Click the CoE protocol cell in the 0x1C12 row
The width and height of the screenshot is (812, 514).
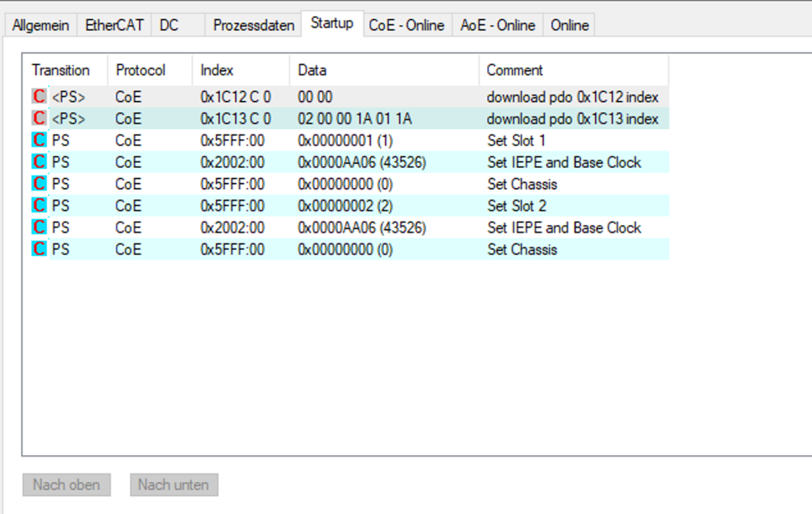(x=128, y=97)
